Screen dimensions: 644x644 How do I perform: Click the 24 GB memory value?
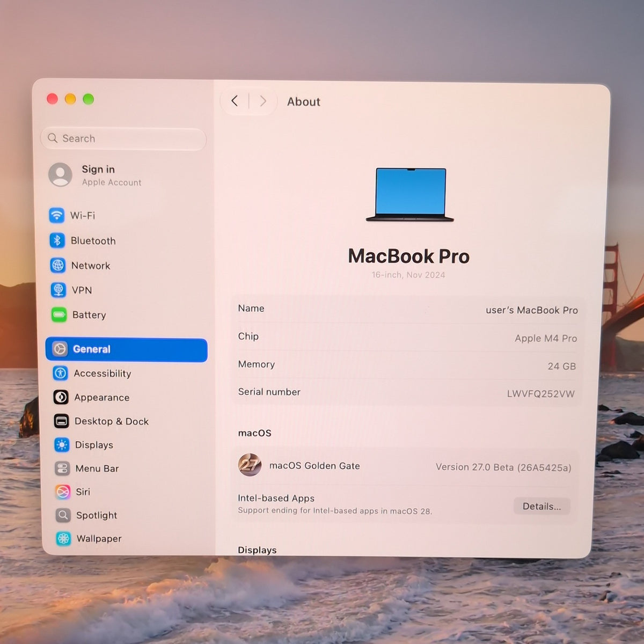pos(562,366)
